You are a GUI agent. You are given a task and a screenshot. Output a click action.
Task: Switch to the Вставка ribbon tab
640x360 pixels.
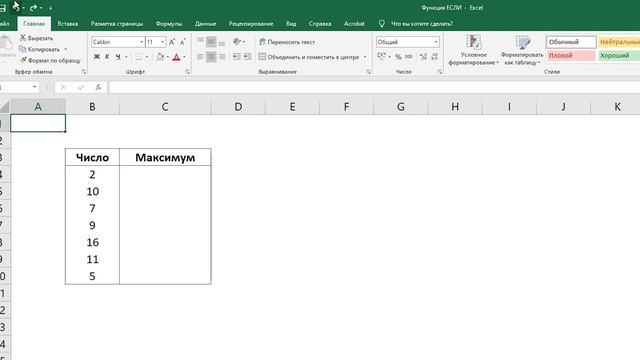68,24
